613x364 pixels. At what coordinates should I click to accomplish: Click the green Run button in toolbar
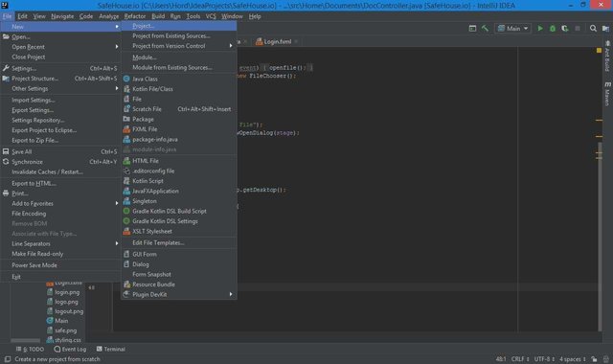pos(540,28)
